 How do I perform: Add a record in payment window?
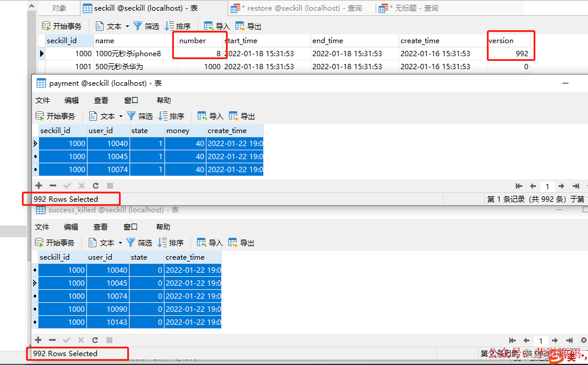38,185
